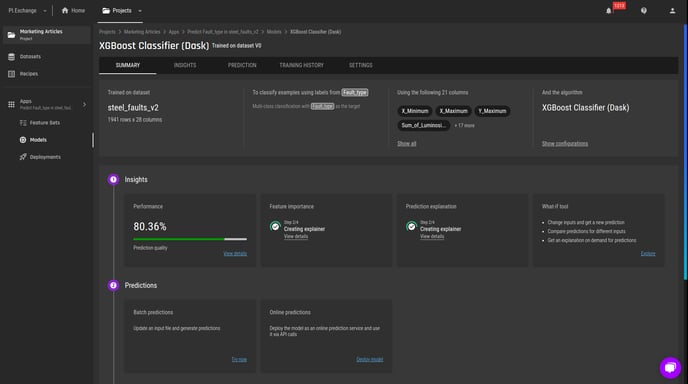Image resolution: width=688 pixels, height=384 pixels.
Task: Expand the PI Exchange dropdown
Action: [27, 11]
